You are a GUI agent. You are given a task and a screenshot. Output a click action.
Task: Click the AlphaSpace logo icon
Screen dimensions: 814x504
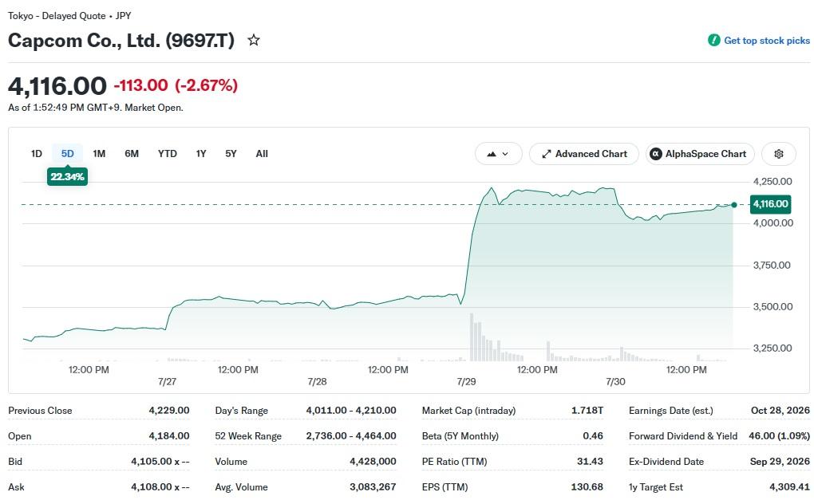pos(656,154)
